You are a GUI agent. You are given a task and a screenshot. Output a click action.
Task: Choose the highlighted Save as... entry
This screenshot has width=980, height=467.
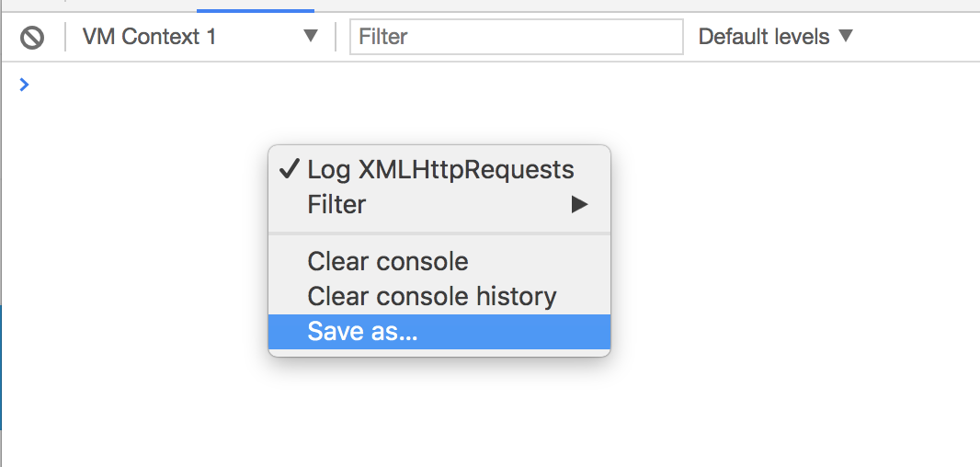pos(439,331)
